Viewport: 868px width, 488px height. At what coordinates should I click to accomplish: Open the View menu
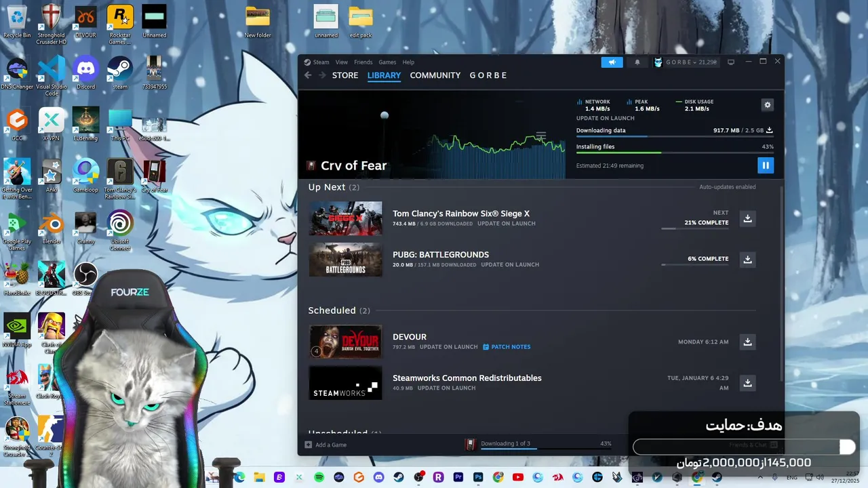pos(342,62)
